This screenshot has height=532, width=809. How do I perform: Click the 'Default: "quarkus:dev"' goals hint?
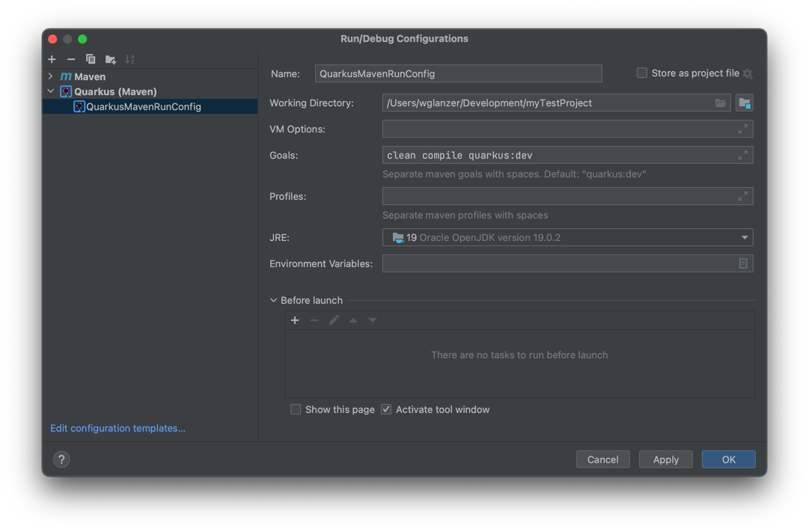coord(595,174)
